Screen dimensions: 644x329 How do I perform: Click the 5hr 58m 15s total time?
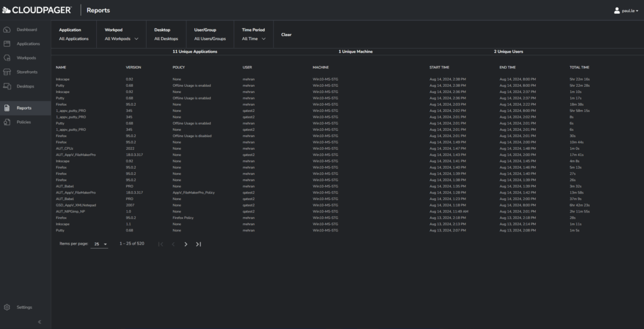click(579, 111)
